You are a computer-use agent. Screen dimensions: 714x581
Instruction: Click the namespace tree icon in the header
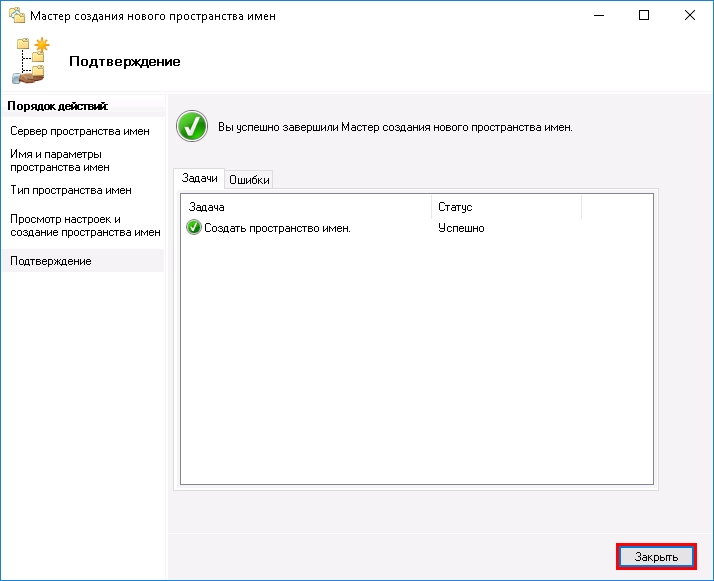pos(30,61)
